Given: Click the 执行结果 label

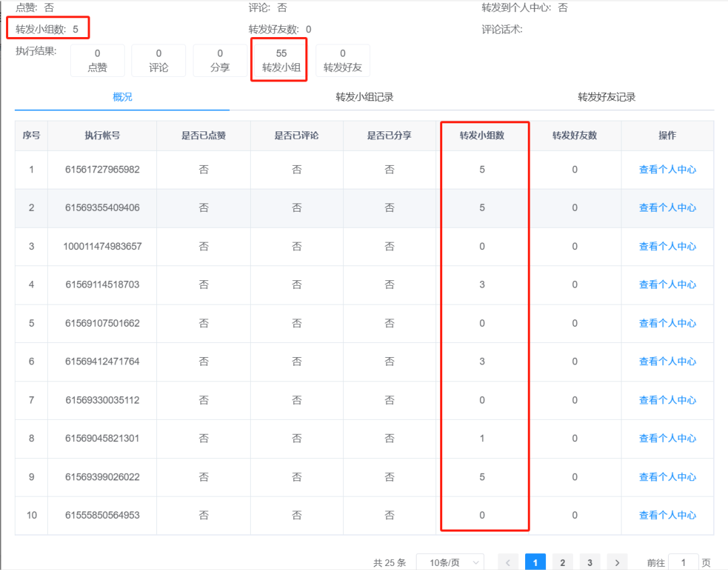Looking at the screenshot, I should pyautogui.click(x=36, y=51).
